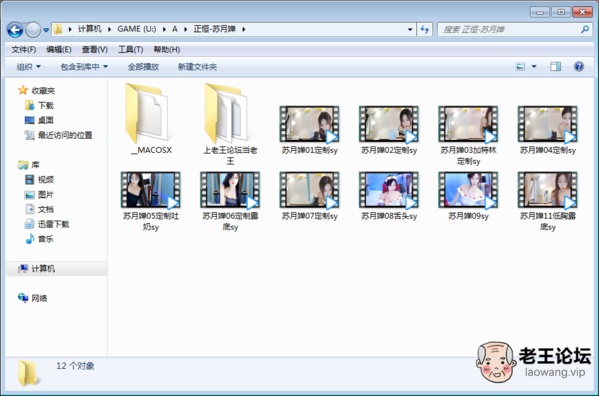This screenshot has width=599, height=396.
Task: Open the 组织 dropdown menu
Action: click(29, 67)
